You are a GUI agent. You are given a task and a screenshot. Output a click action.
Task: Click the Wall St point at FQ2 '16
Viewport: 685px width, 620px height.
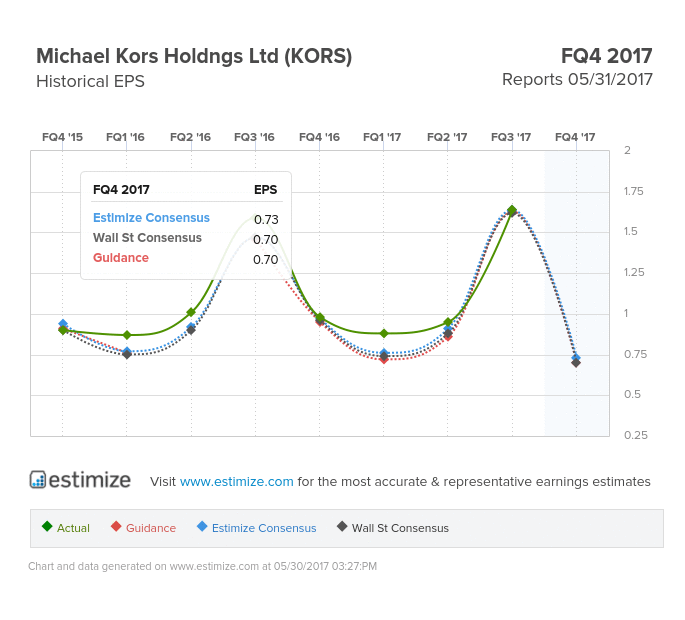pos(191,330)
